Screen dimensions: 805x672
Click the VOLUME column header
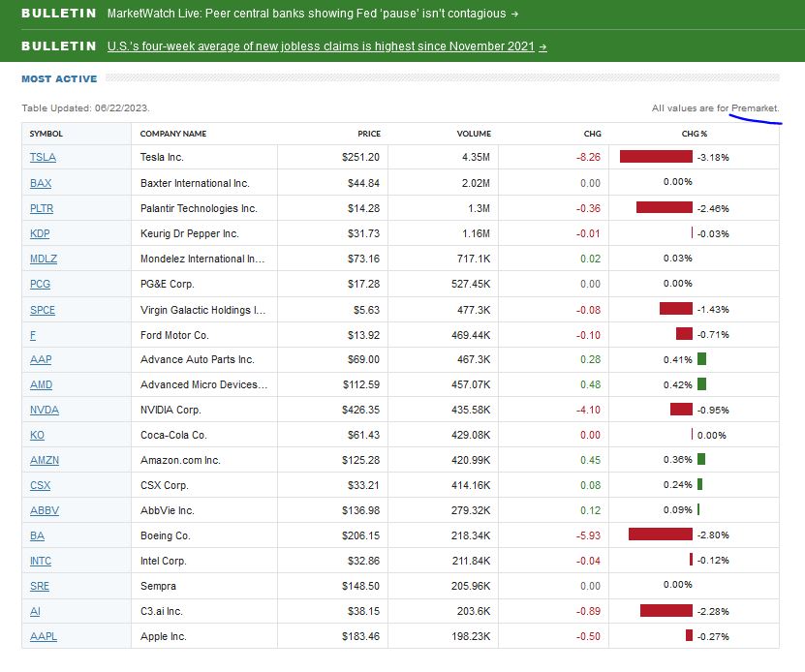click(474, 134)
